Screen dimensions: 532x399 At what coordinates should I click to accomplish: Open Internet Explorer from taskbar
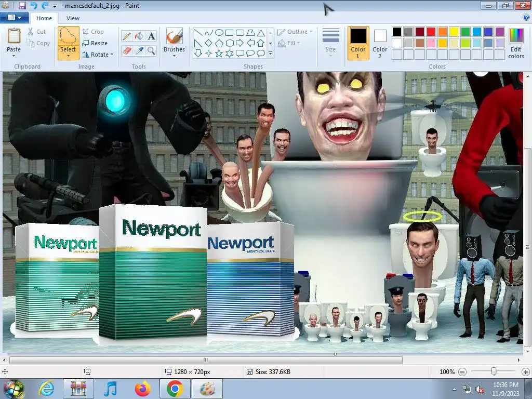coord(47,389)
